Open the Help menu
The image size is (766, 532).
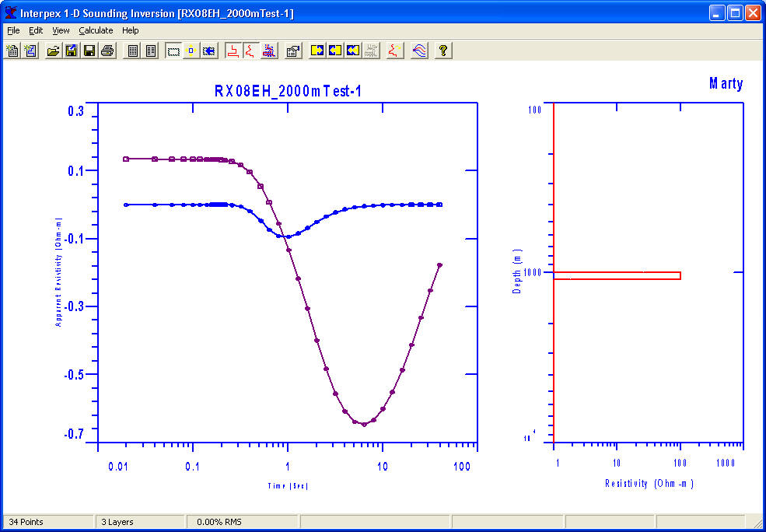(131, 30)
